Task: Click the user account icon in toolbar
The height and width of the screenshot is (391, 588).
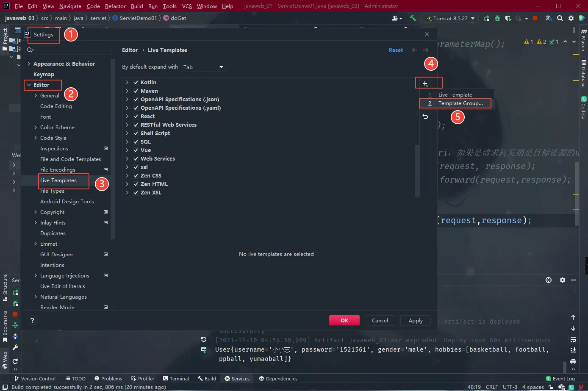Action: [x=397, y=18]
